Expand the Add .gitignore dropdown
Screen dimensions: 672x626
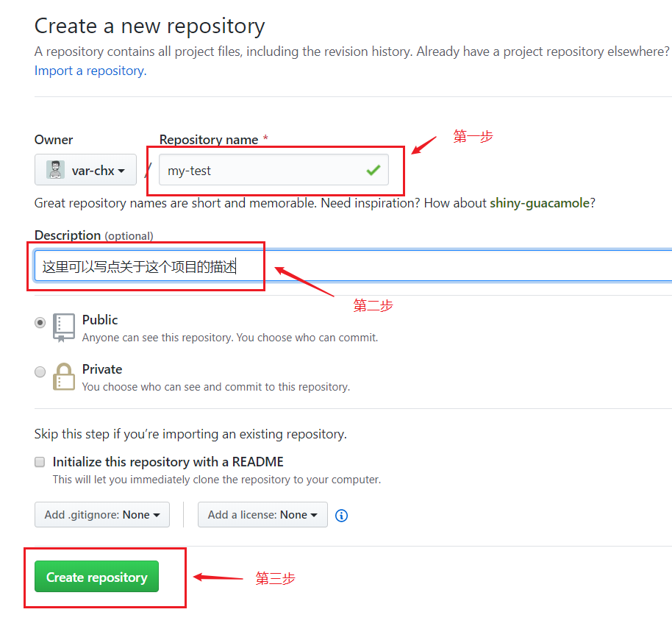click(102, 515)
